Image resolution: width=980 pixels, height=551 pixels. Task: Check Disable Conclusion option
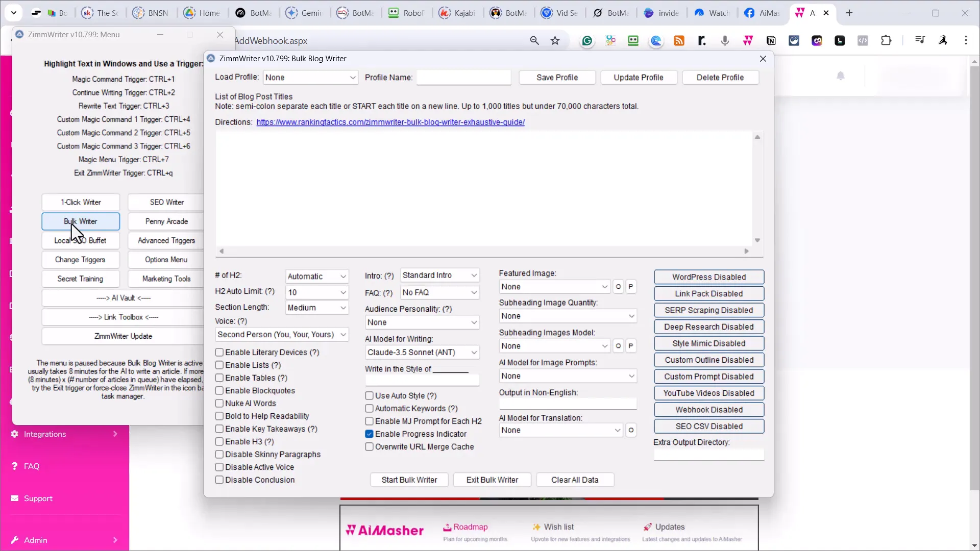coord(219,480)
